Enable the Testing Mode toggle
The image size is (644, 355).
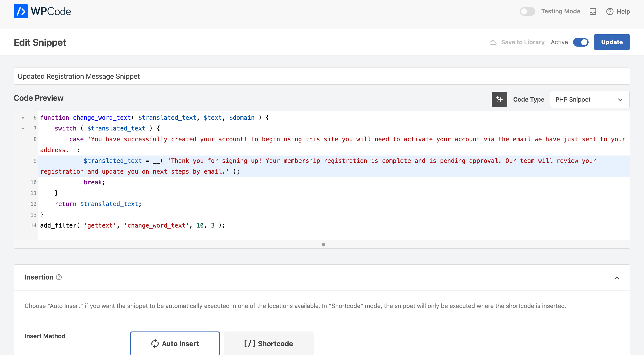coord(527,11)
